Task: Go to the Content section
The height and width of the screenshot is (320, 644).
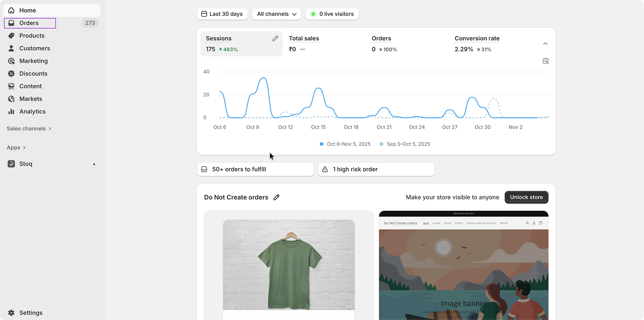Action: [30, 86]
